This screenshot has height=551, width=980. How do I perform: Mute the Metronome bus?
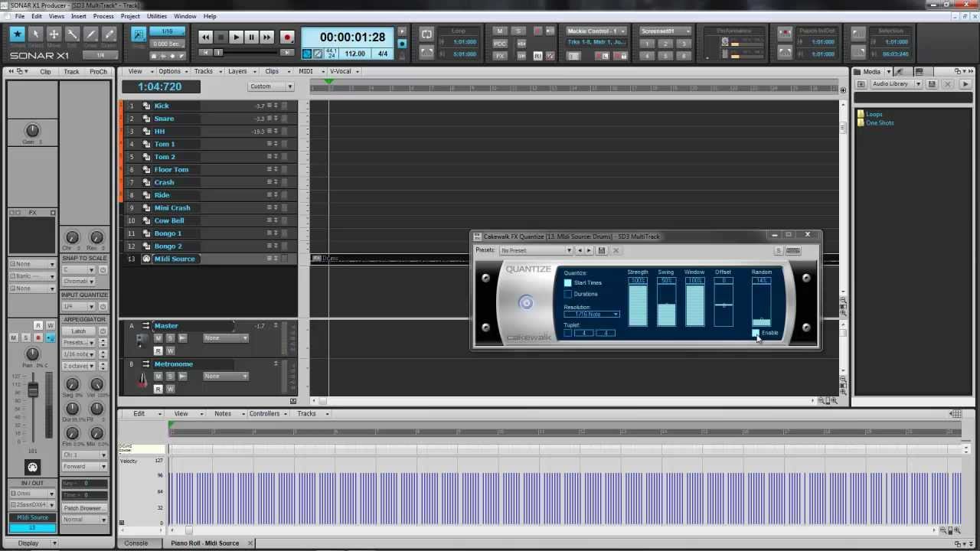point(158,377)
